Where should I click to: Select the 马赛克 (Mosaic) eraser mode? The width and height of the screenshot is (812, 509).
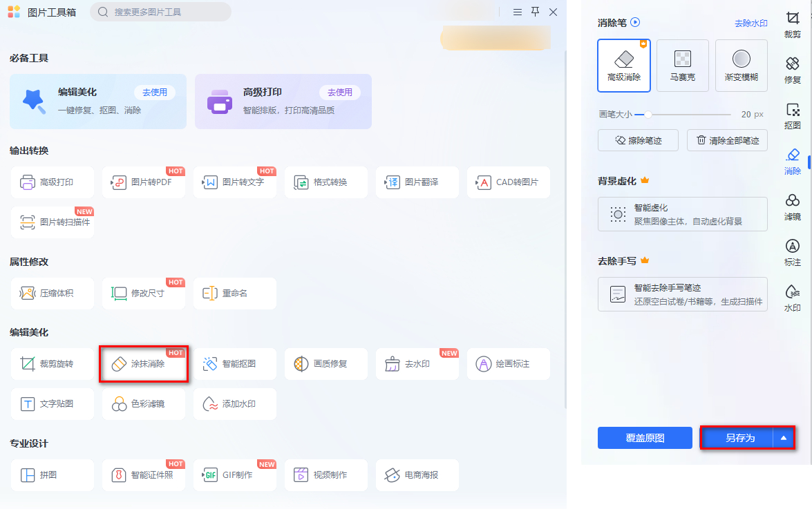tap(683, 65)
